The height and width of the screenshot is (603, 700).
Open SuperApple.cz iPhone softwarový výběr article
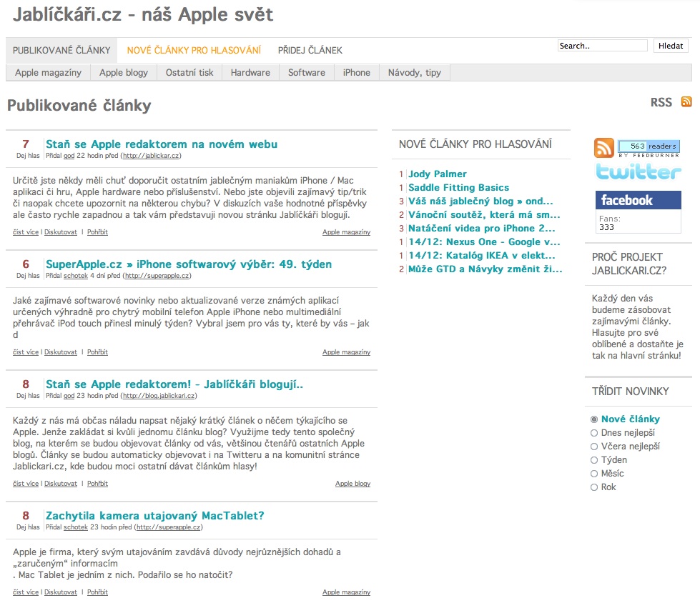tap(189, 264)
